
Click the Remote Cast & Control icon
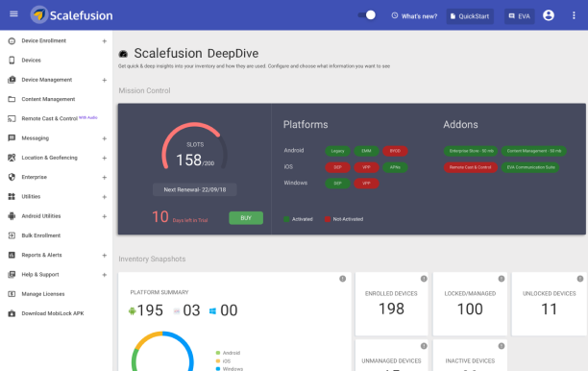12,118
